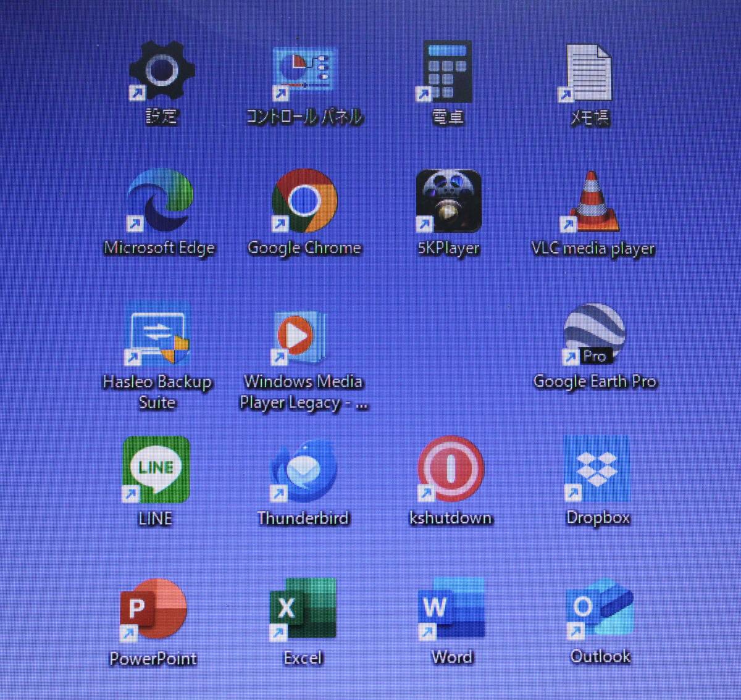741x700 pixels.
Task: Open the コントロール パネル shortcut
Action: [304, 73]
